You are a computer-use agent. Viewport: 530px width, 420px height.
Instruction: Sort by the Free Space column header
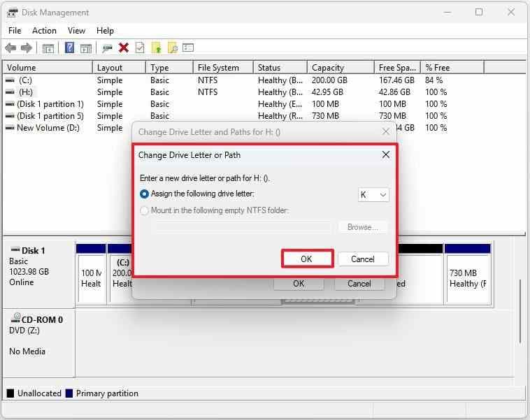coord(397,68)
